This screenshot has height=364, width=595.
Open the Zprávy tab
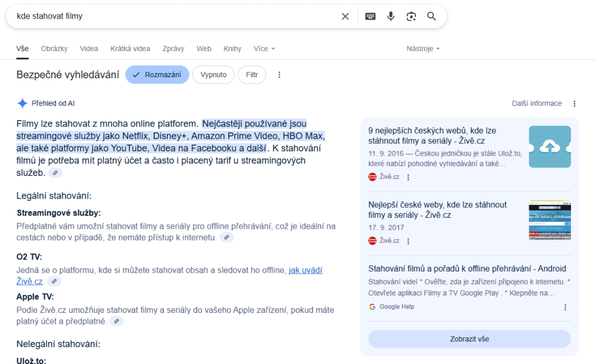tap(173, 49)
